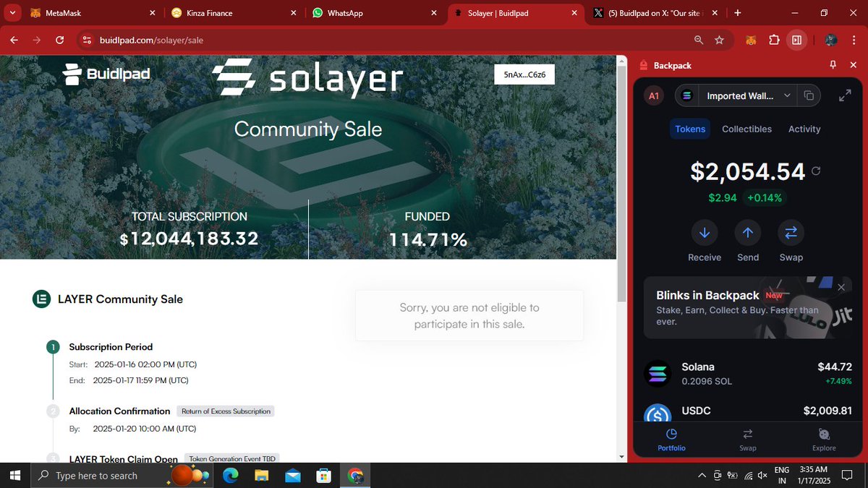Switch to the WhatsApp browser tab
This screenshot has width=868, height=488.
tap(375, 13)
